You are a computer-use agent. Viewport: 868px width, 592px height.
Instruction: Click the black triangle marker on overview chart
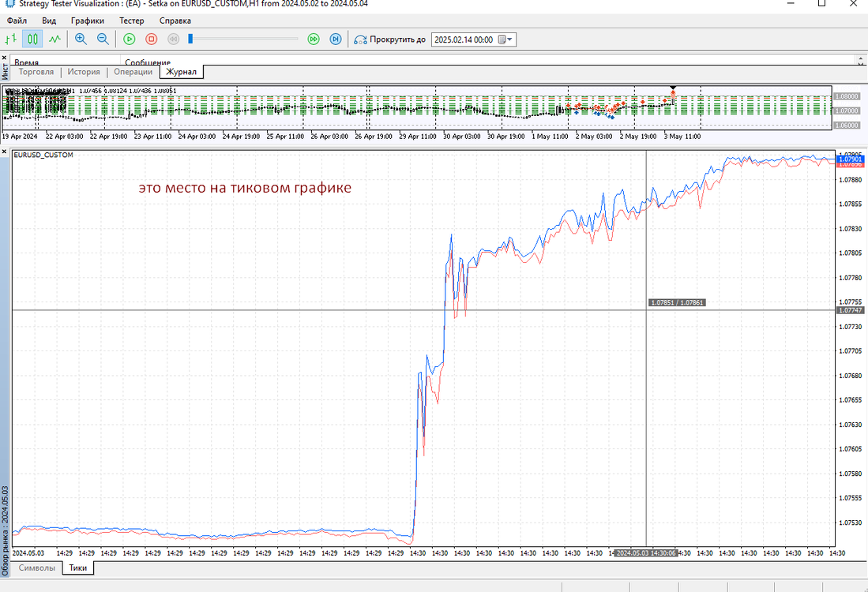[x=673, y=88]
